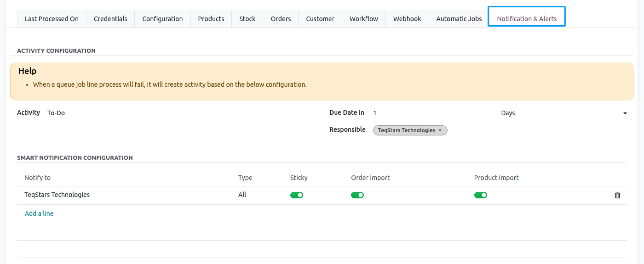Image resolution: width=644 pixels, height=264 pixels.
Task: Remove TeqStars Technologies tag from Responsible
Action: 440,130
